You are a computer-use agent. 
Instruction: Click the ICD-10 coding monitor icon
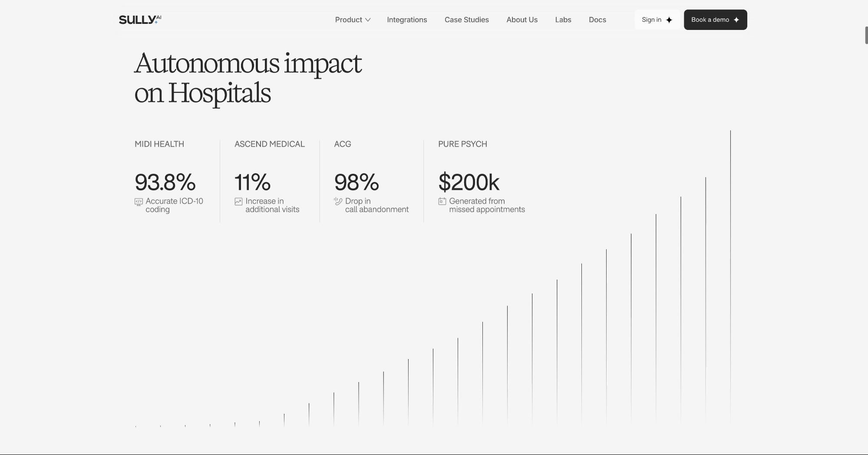point(139,202)
